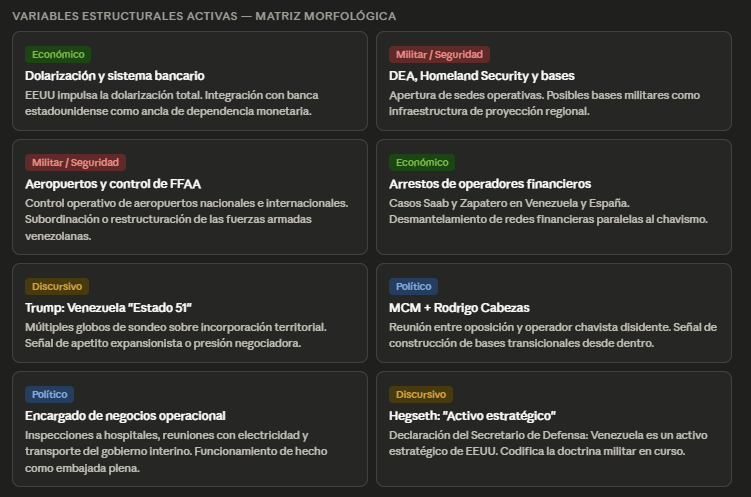Viewport: 751px width, 497px height.
Task: Open the 'Dolarización y sistema bancario' card title
Action: pos(114,76)
